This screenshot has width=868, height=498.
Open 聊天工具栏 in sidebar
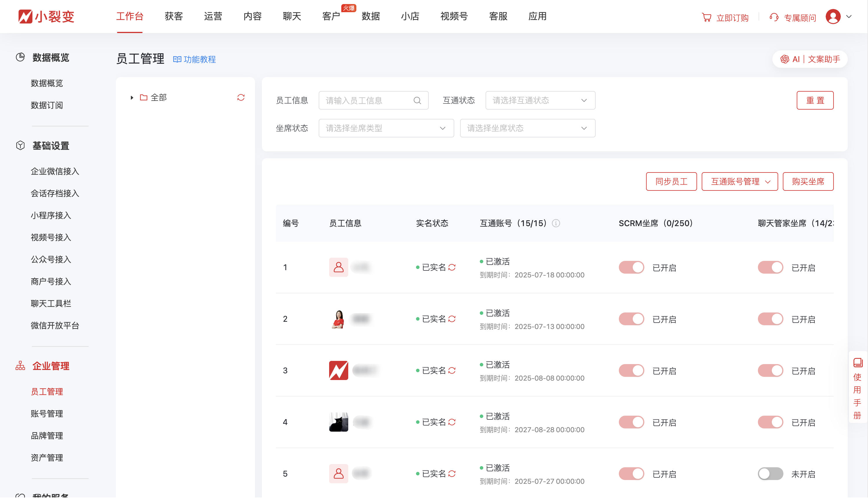[x=51, y=304]
